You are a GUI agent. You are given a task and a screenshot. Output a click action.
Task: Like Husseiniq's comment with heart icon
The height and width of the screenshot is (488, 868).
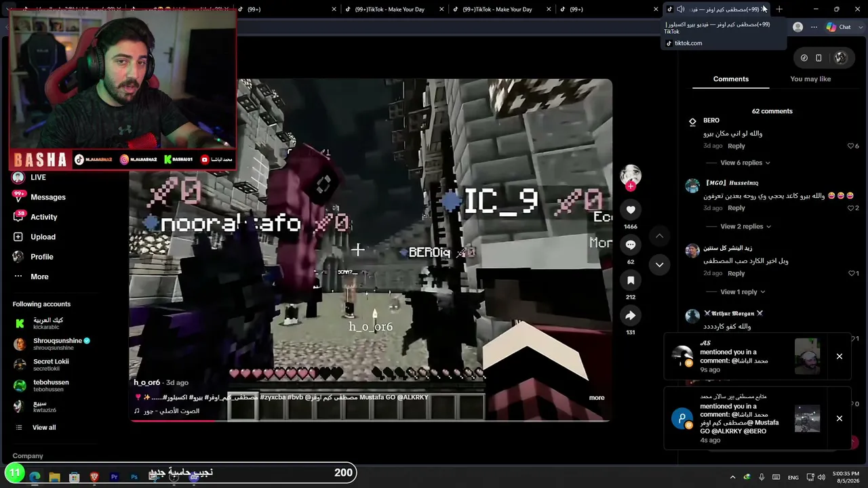pyautogui.click(x=851, y=208)
